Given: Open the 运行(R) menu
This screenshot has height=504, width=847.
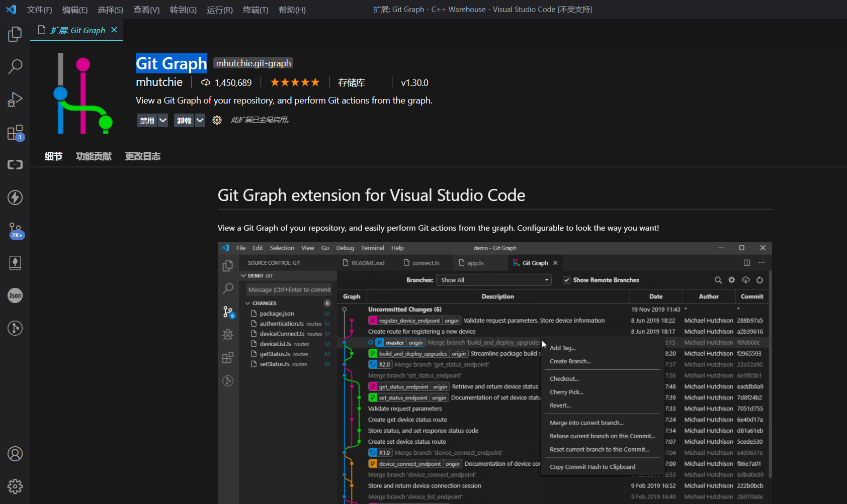Looking at the screenshot, I should 220,10.
